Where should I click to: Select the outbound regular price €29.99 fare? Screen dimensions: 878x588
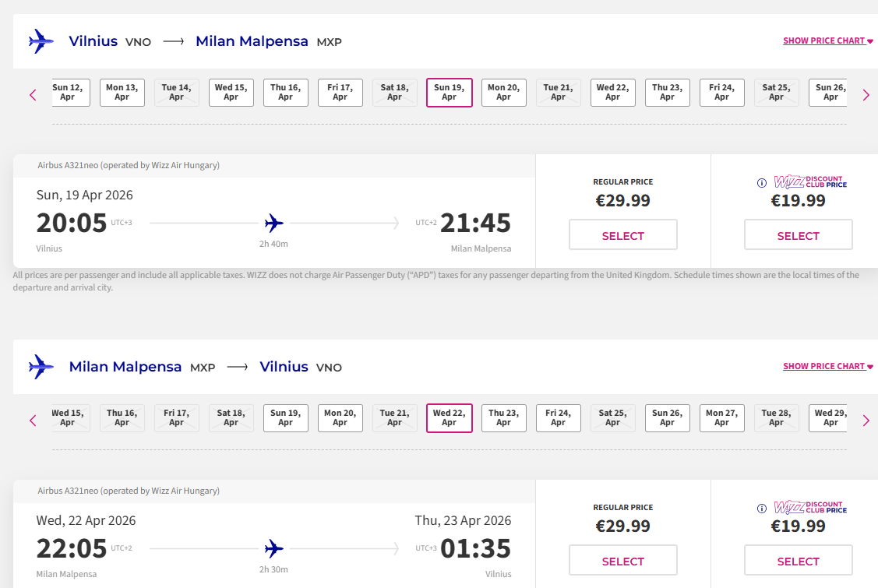tap(623, 235)
